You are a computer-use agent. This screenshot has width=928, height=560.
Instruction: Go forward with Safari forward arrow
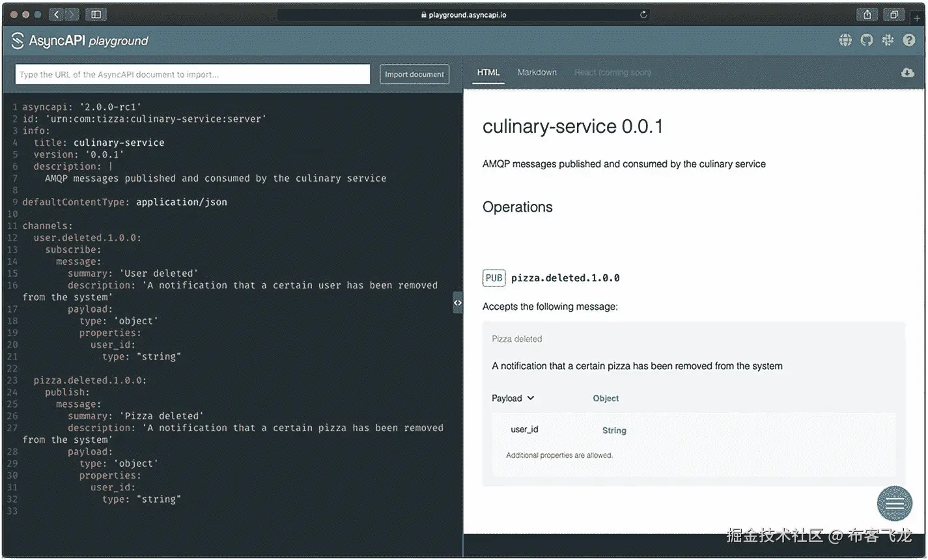[x=72, y=14]
